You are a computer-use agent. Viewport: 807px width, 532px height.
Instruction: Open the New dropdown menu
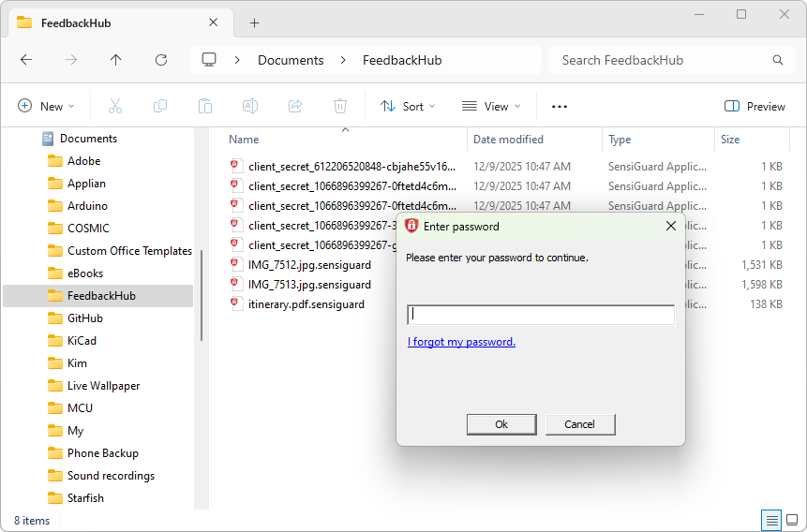point(46,107)
